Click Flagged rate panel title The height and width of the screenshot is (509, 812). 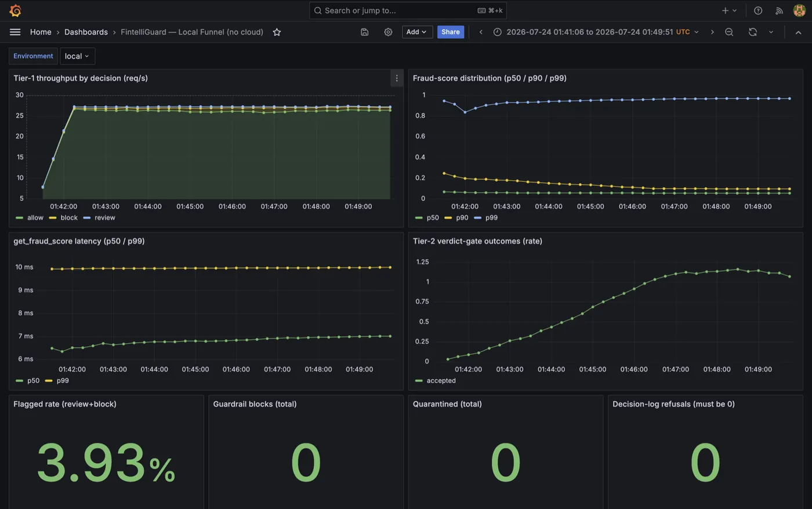pyautogui.click(x=65, y=404)
